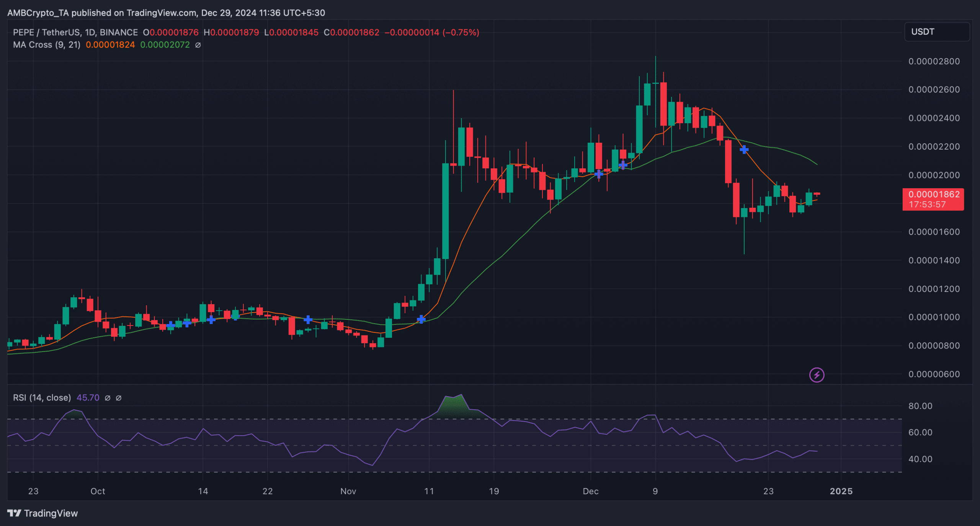Click the Dec date label on time axis
This screenshot has width=980, height=526.
coord(591,491)
